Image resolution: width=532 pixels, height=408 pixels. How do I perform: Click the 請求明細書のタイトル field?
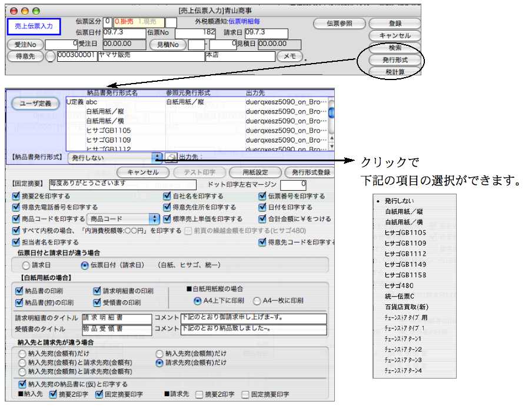pos(117,319)
